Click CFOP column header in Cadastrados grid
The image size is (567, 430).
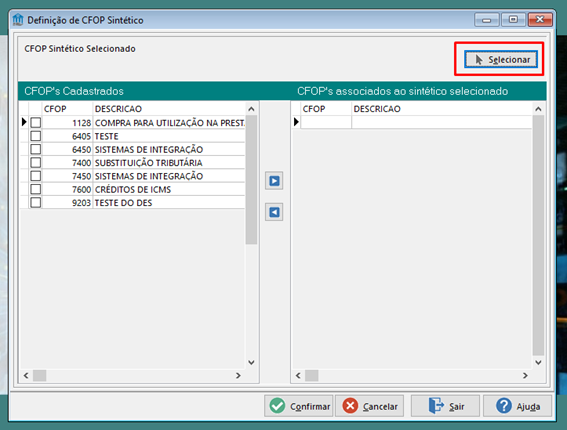click(67, 109)
